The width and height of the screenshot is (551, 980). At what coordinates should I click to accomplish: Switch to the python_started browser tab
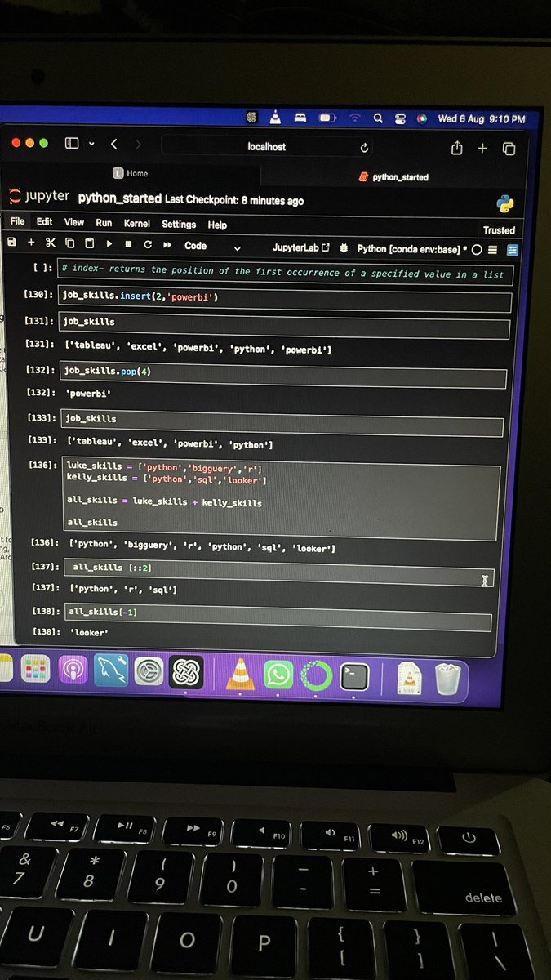394,176
